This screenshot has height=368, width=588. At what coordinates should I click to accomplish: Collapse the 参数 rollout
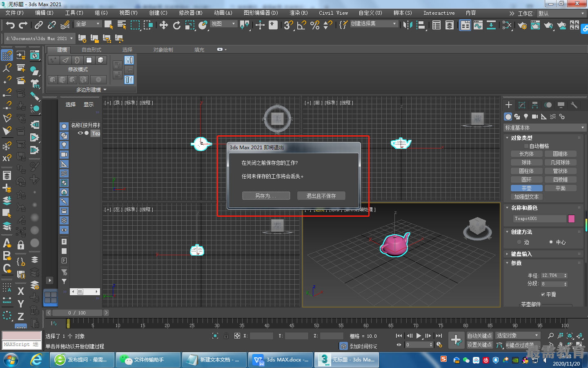coord(516,263)
